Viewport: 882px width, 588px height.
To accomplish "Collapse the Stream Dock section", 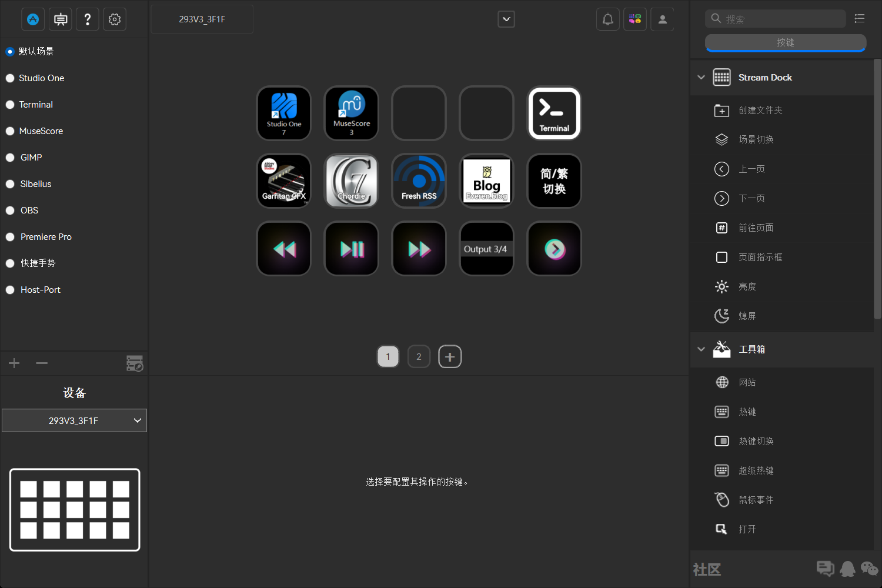I will [701, 78].
